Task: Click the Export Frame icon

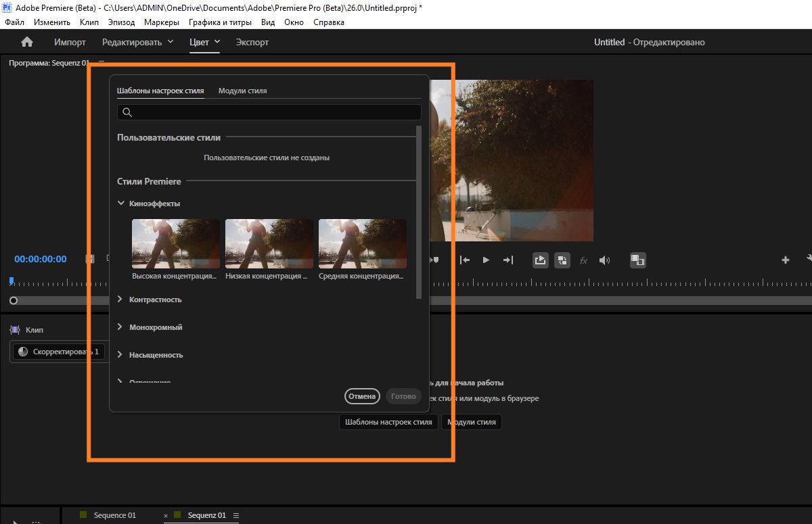Action: pyautogui.click(x=540, y=260)
